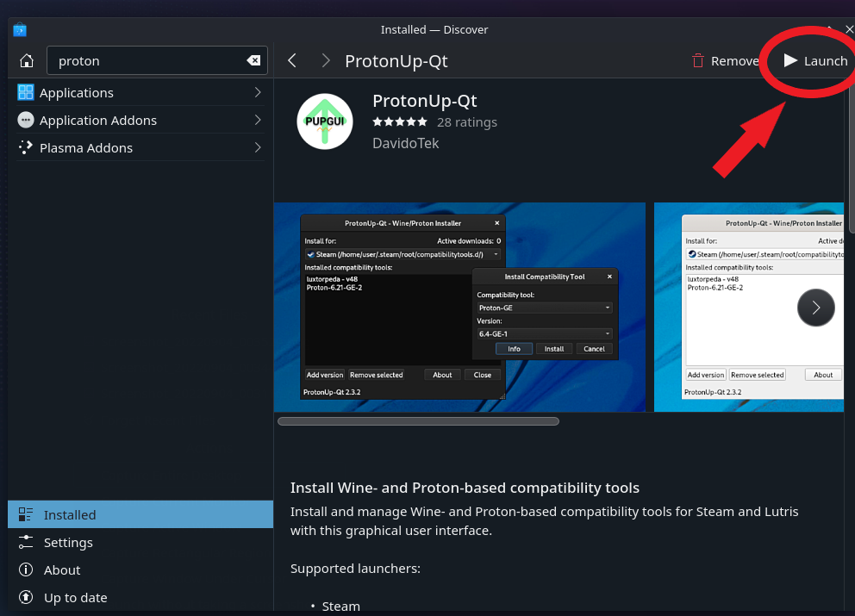Open Settings in sidebar
Image resolution: width=855 pixels, height=616 pixels.
coord(140,543)
